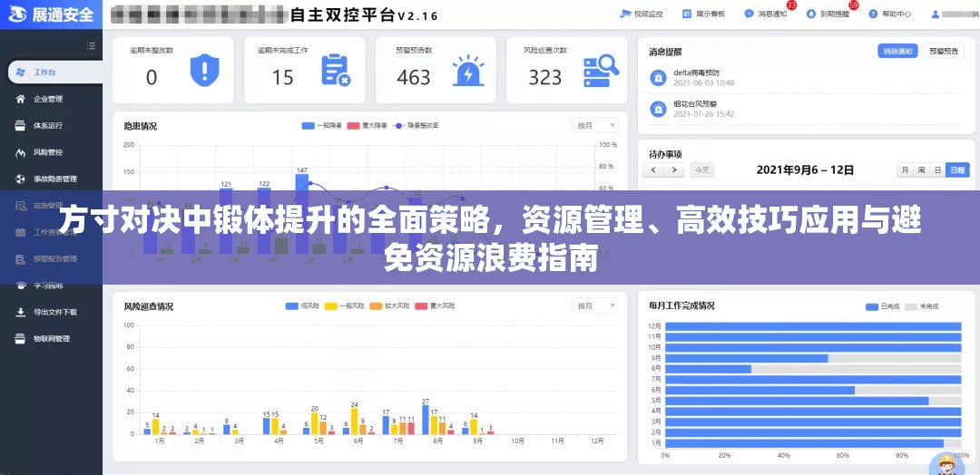
Task: Switch to the 预警预告 tab in 消息提醒
Action: pyautogui.click(x=943, y=51)
